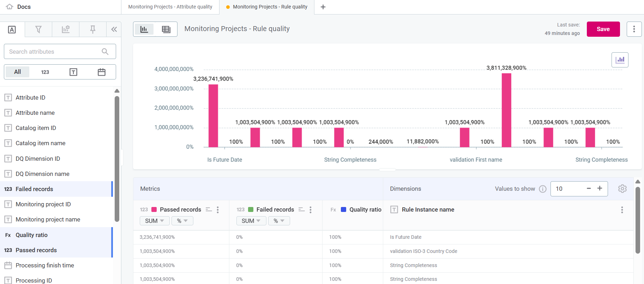Collapse the sidebar with double chevron
This screenshot has height=284, width=644.
point(114,30)
